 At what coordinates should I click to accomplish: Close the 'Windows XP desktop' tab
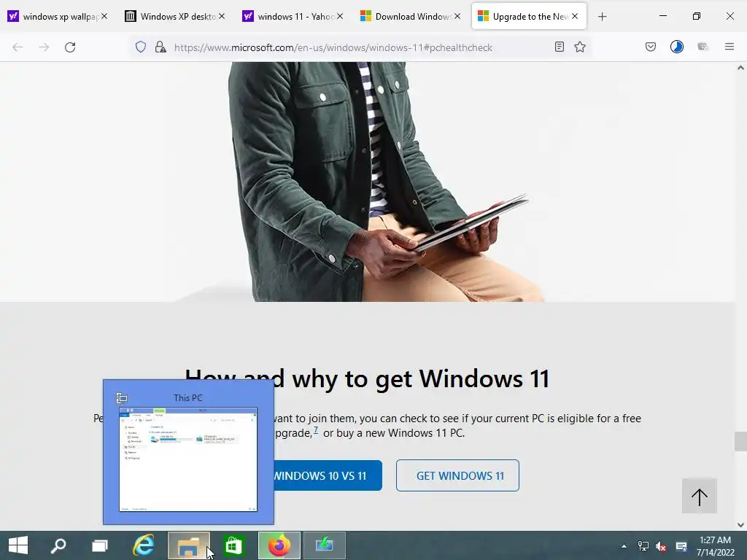(222, 16)
